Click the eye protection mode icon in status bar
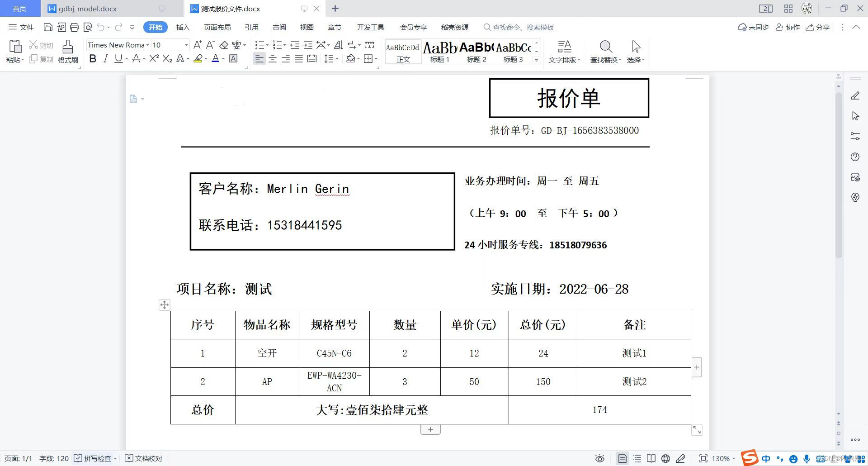The image size is (868, 466). (x=599, y=459)
